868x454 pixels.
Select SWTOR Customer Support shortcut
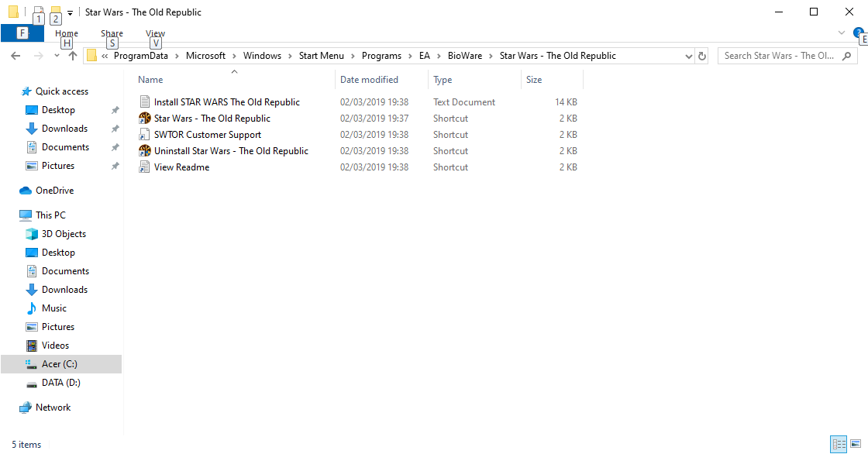(x=208, y=135)
